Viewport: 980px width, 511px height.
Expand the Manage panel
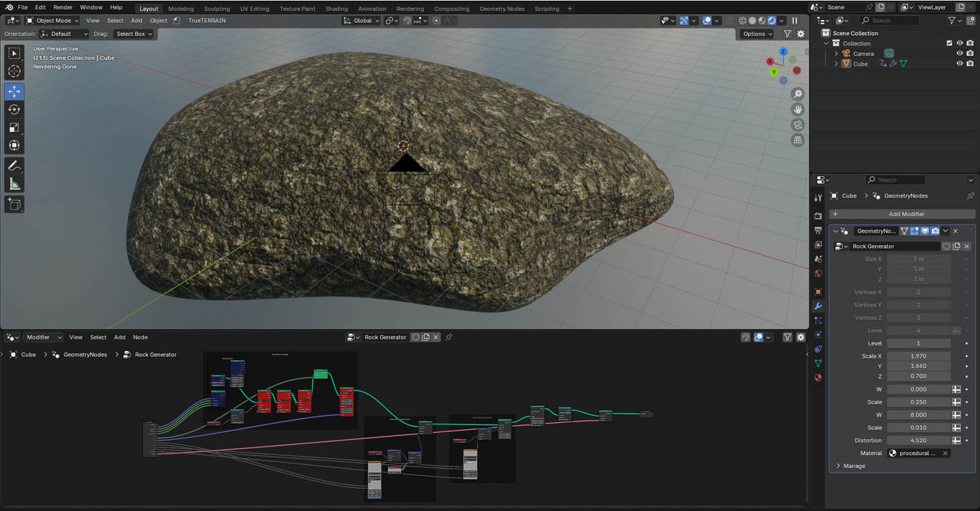pos(854,466)
